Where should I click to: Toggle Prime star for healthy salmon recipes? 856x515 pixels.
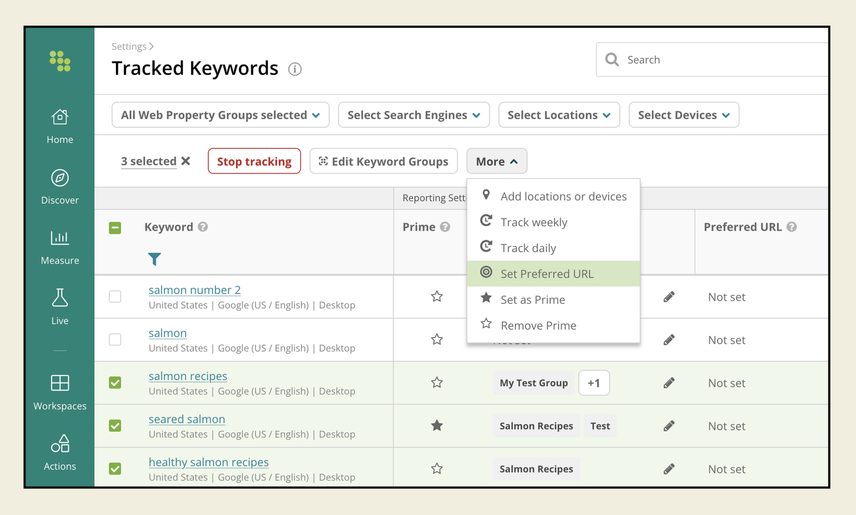tap(437, 469)
